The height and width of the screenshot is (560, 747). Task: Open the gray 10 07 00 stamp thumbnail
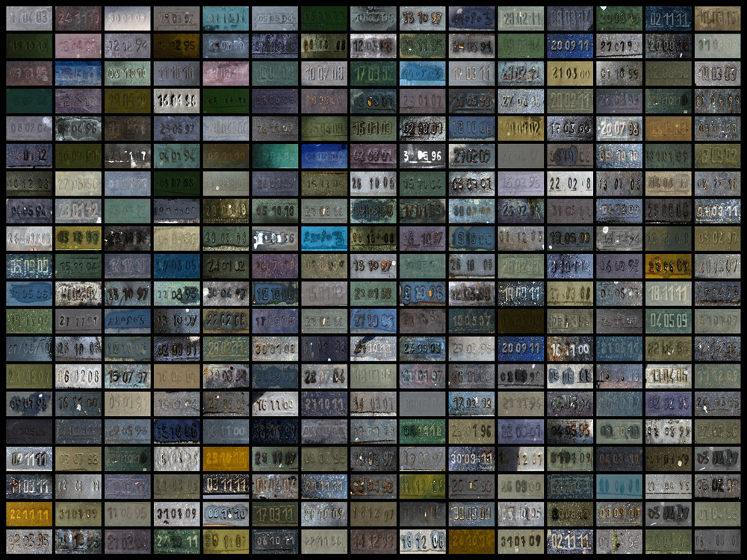pos(323,74)
